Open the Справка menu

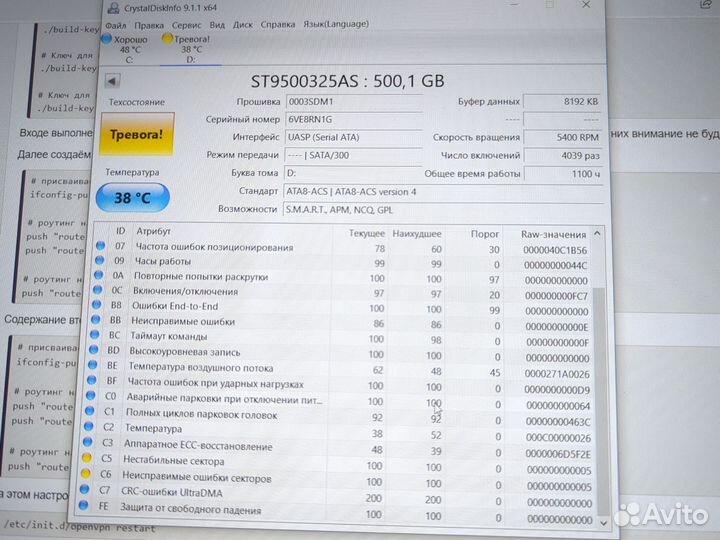click(278, 24)
